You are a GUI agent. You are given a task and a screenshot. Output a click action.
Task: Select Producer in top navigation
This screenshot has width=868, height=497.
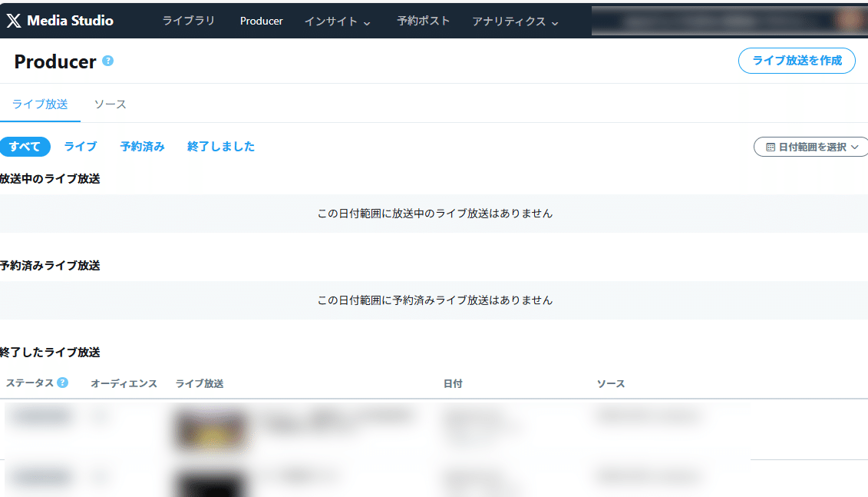[x=261, y=21]
